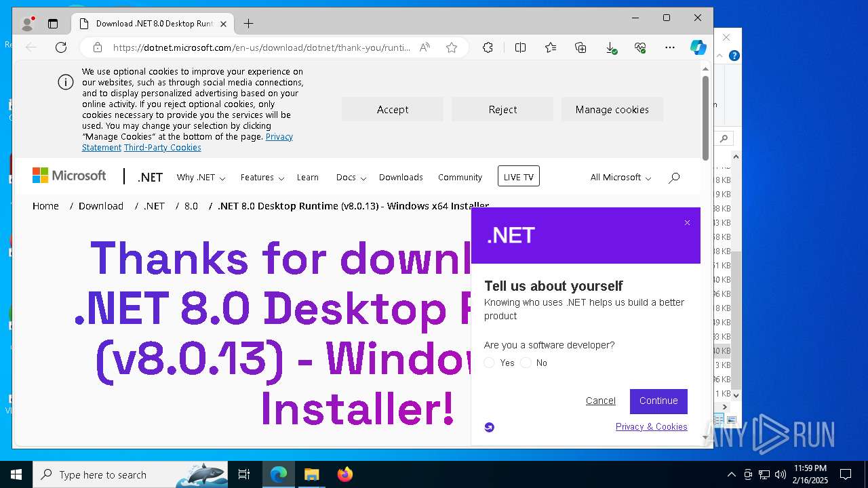868x488 pixels.
Task: Open Learn nav item
Action: pos(307,178)
